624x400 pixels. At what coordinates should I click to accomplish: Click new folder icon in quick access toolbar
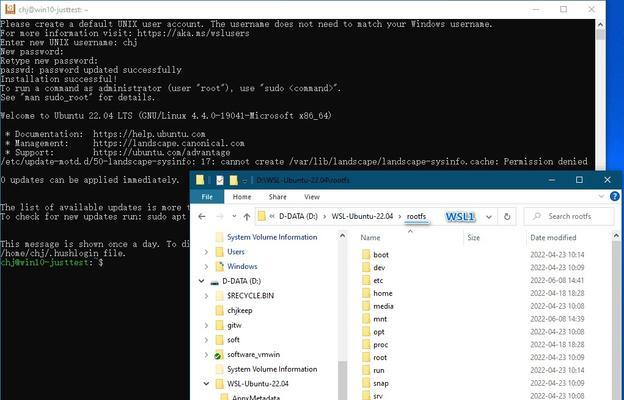click(234, 180)
